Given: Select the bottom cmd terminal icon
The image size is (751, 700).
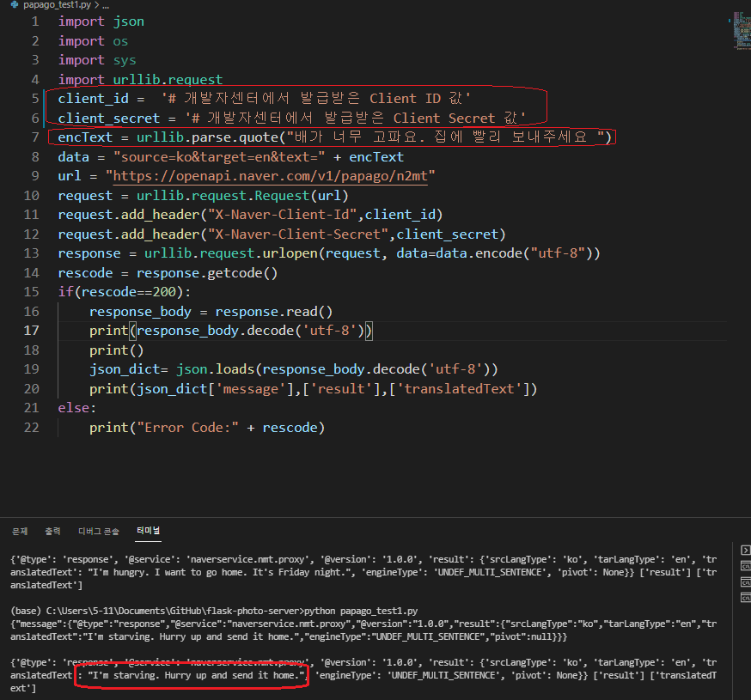Looking at the screenshot, I should 746,598.
